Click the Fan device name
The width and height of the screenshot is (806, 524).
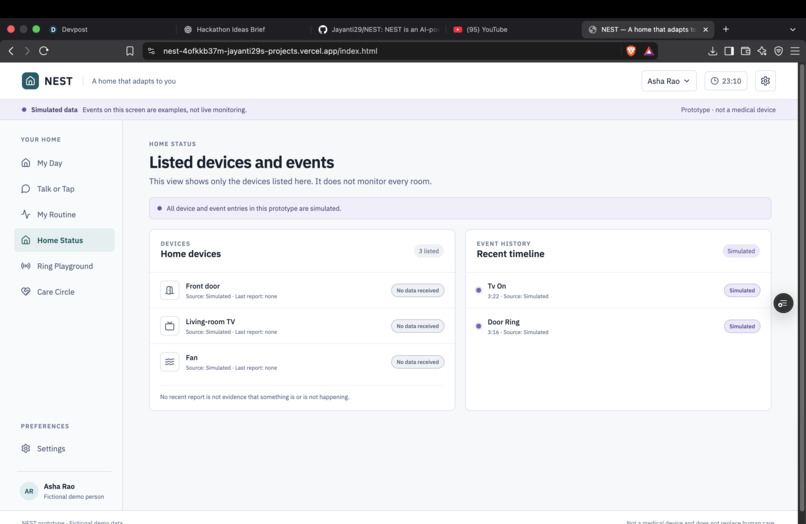(x=191, y=357)
